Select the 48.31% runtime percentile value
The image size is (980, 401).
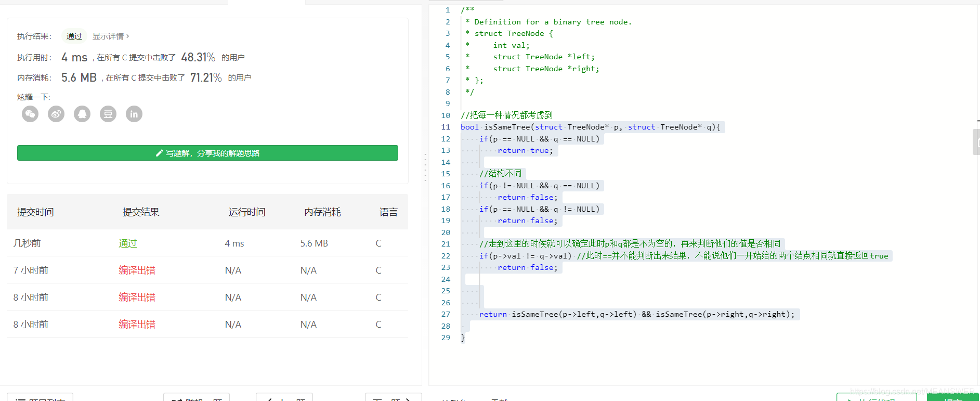(x=198, y=57)
